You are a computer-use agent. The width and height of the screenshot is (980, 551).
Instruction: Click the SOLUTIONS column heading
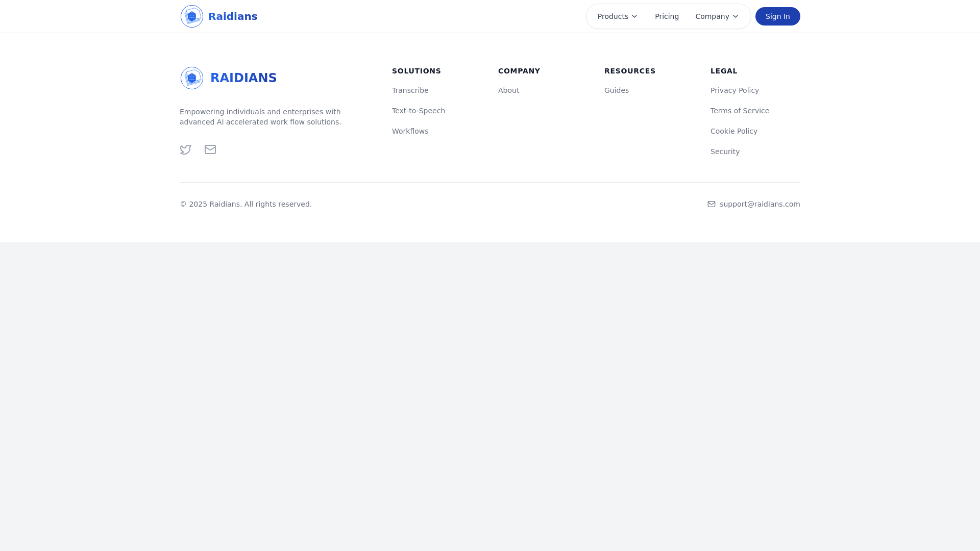click(x=416, y=71)
